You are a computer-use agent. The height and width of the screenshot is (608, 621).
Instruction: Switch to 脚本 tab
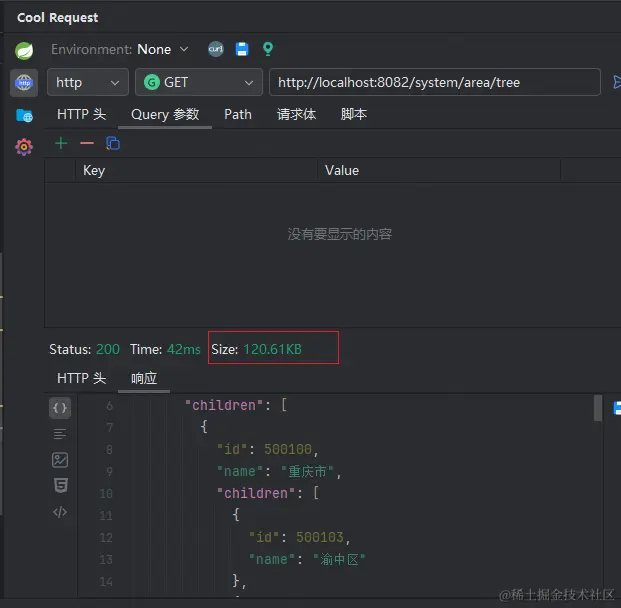tap(354, 114)
